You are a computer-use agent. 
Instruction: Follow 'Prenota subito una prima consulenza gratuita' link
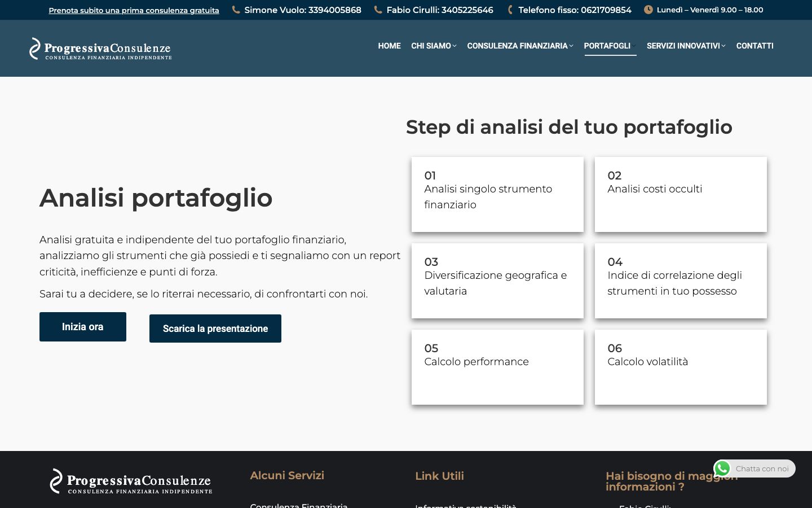[x=134, y=10]
